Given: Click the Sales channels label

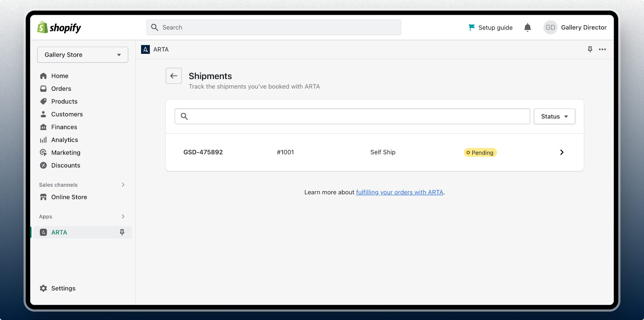Looking at the screenshot, I should 58,185.
